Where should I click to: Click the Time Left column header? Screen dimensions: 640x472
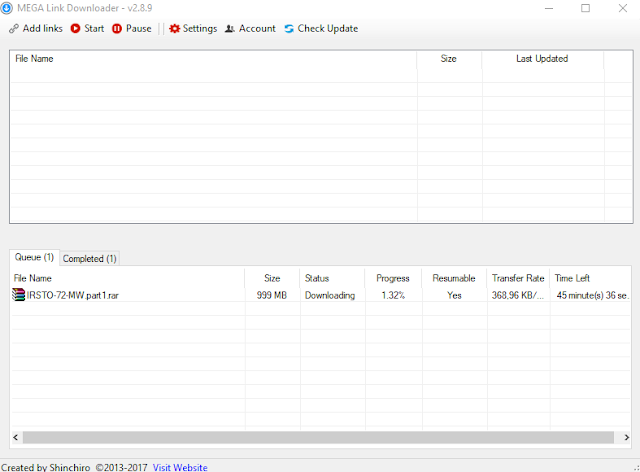[590, 278]
